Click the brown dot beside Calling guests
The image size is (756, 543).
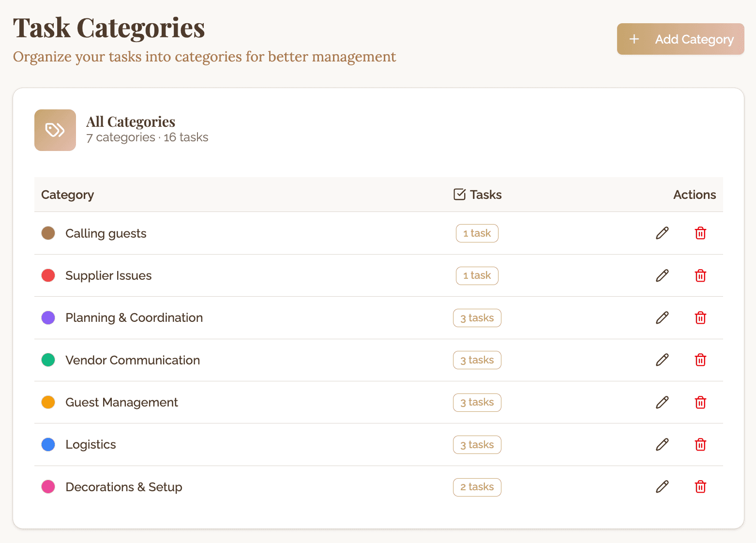(x=48, y=233)
